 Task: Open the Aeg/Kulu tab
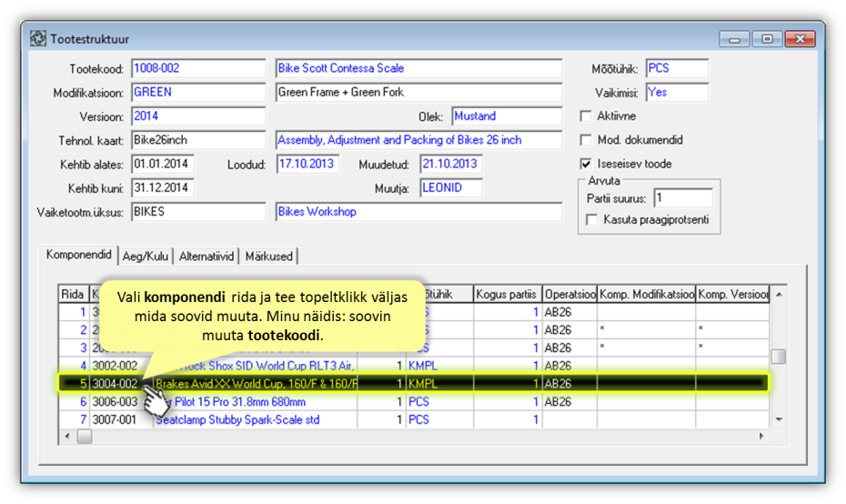146,257
